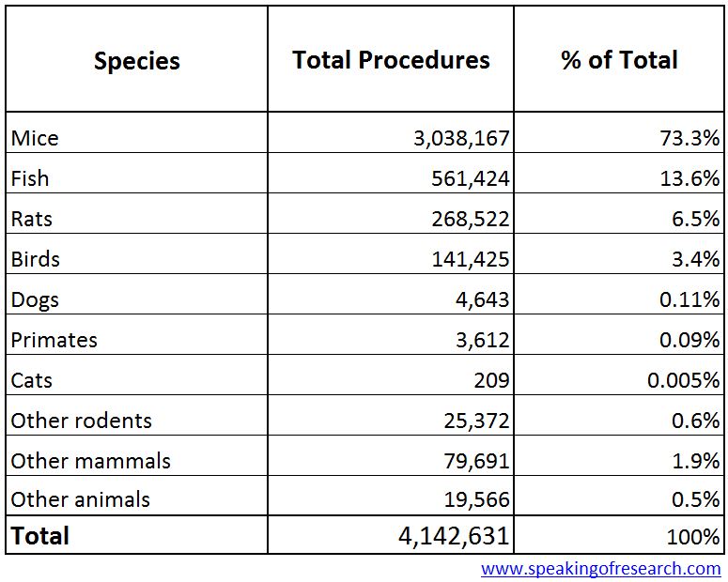The width and height of the screenshot is (728, 582).
Task: Click the 3,038,167 procedures cell
Action: (x=461, y=139)
